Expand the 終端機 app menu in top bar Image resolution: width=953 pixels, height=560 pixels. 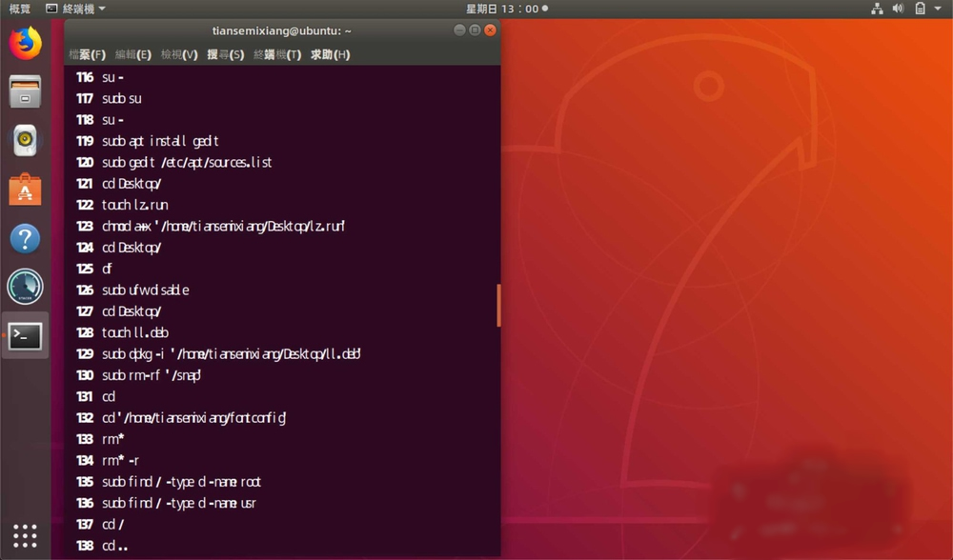[x=76, y=9]
